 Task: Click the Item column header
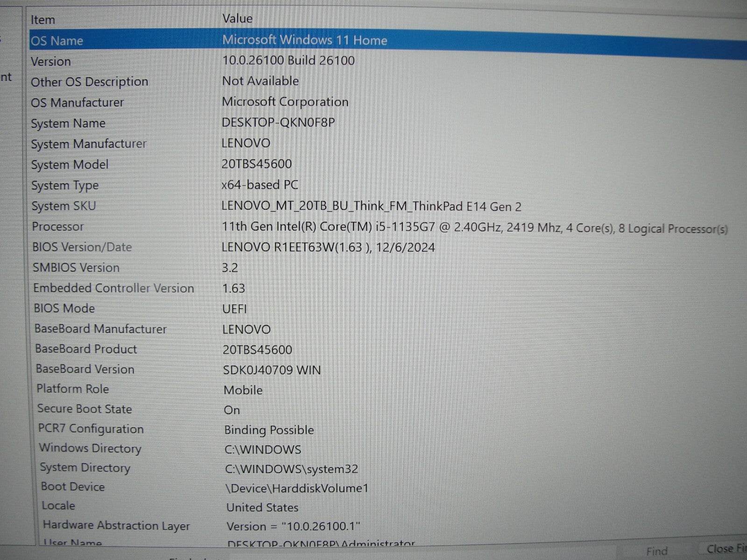42,19
